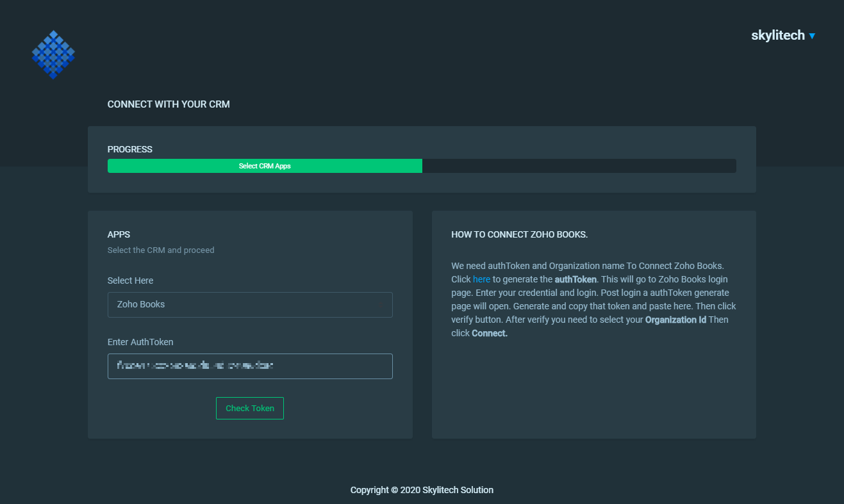Screen dimensions: 844x504
Task: Click the bold 'Connect.' text in instructions
Action: (x=490, y=333)
